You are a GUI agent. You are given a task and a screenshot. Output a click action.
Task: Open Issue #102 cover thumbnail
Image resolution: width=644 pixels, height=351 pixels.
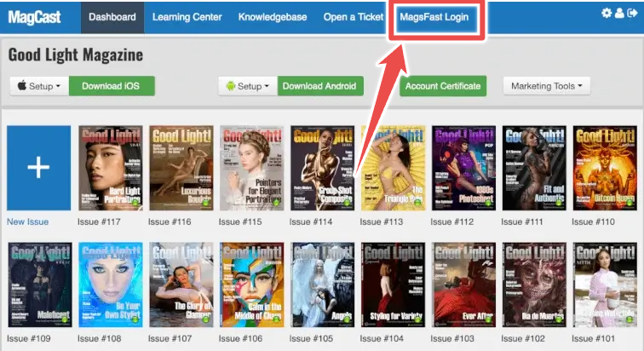tap(534, 285)
